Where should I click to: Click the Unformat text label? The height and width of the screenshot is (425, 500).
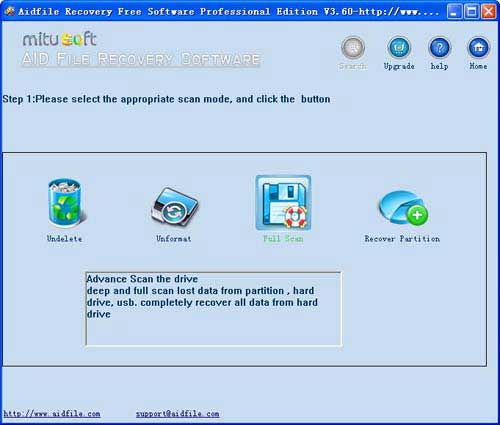point(174,239)
